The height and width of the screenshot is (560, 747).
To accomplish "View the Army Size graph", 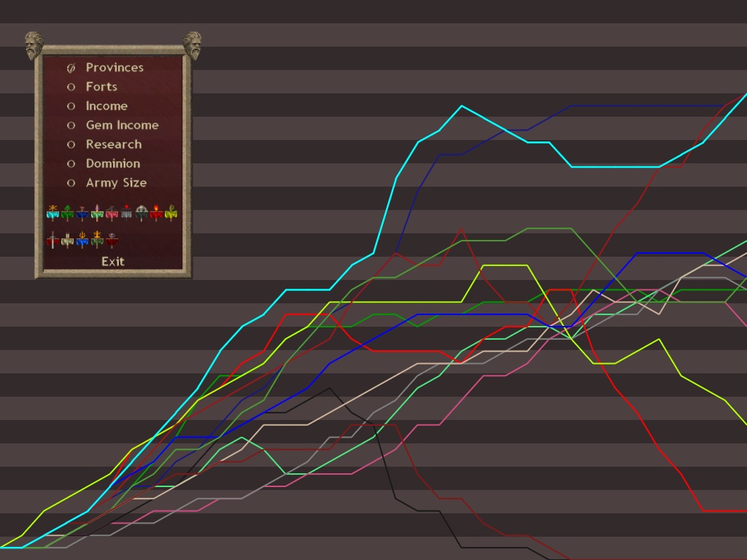I will 107,183.
